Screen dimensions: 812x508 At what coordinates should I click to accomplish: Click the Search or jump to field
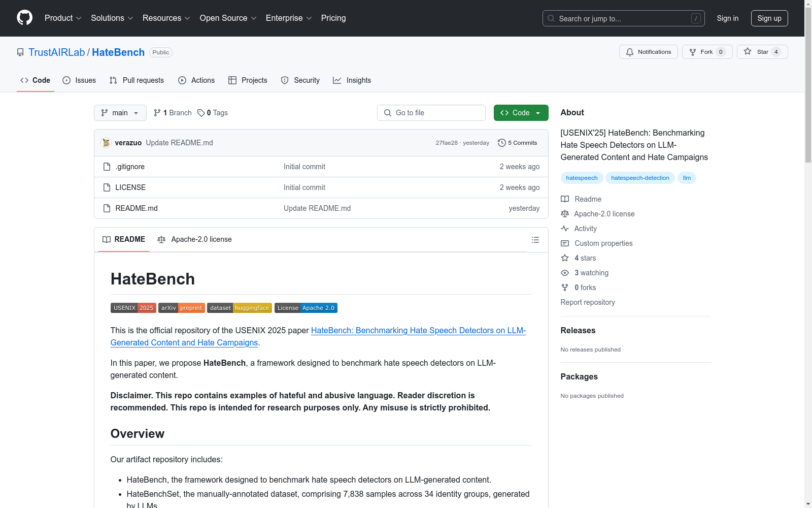pos(624,18)
